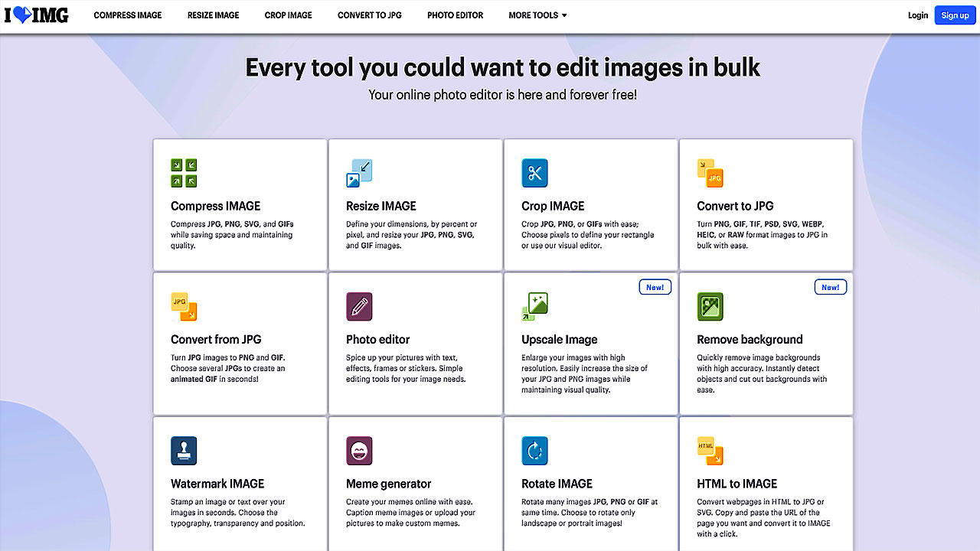This screenshot has width=980, height=551.
Task: Click the Upscale Image icon
Action: 534,306
